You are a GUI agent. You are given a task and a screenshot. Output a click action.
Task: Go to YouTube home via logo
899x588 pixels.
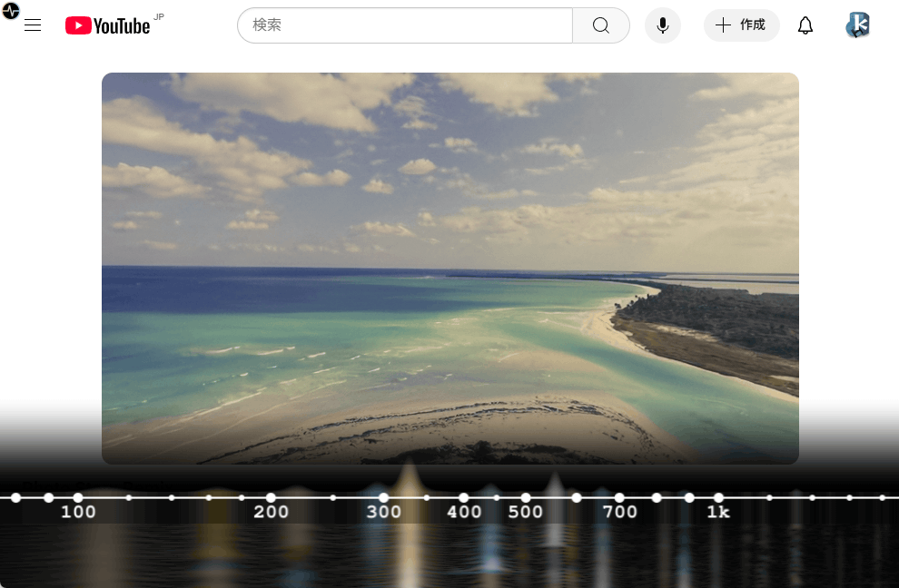[108, 25]
